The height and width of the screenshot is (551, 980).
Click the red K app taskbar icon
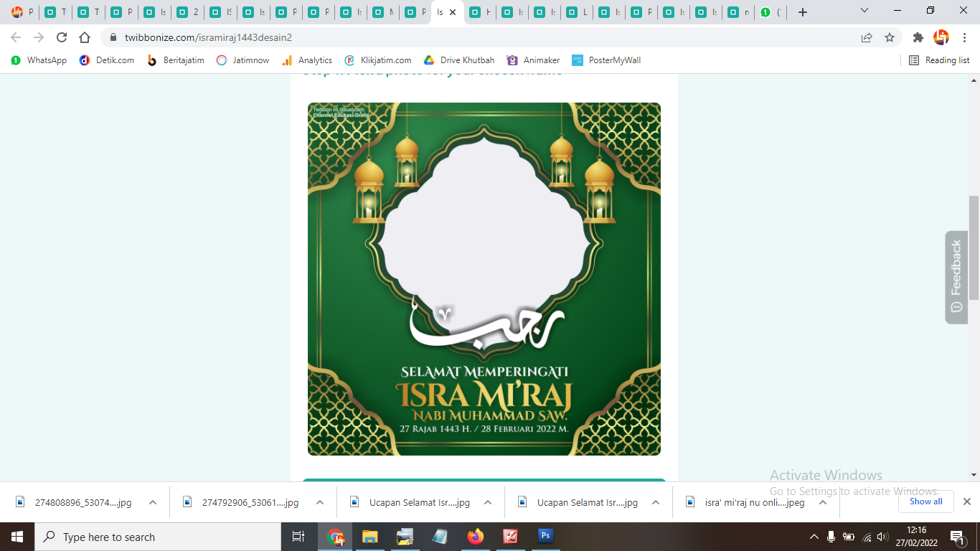pos(511,537)
